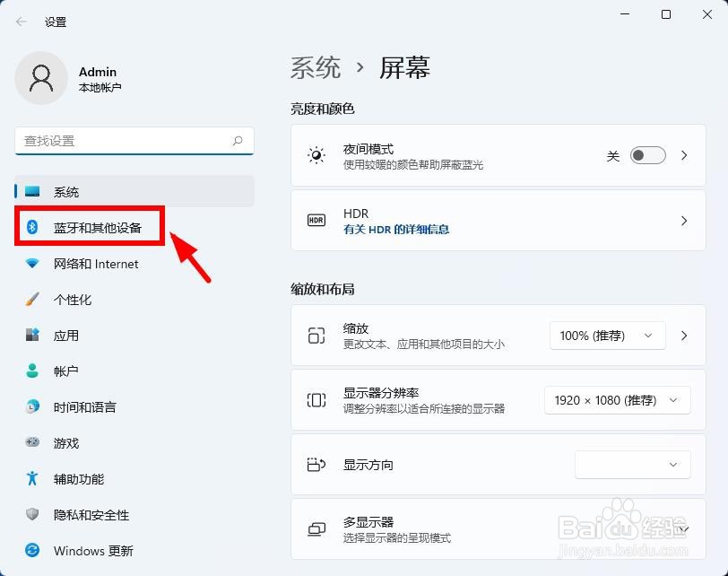
Task: Click the 夜间模式 row title
Action: click(368, 149)
